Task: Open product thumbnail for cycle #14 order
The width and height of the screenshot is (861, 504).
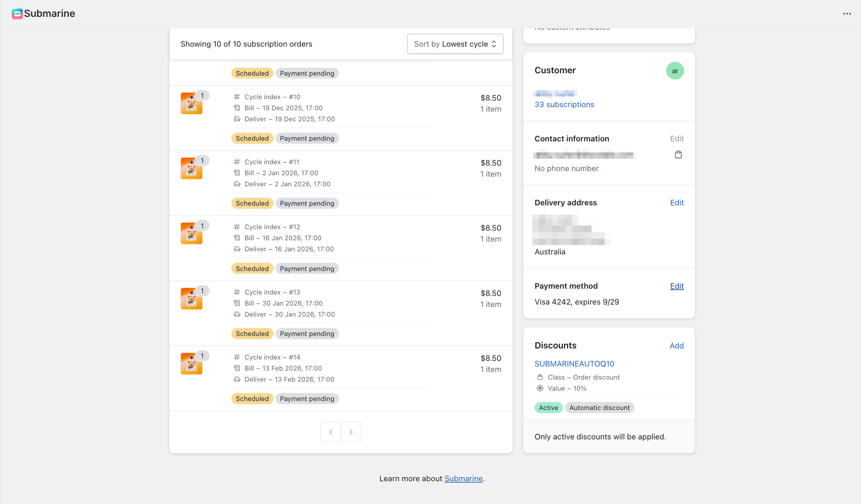Action: pyautogui.click(x=191, y=364)
